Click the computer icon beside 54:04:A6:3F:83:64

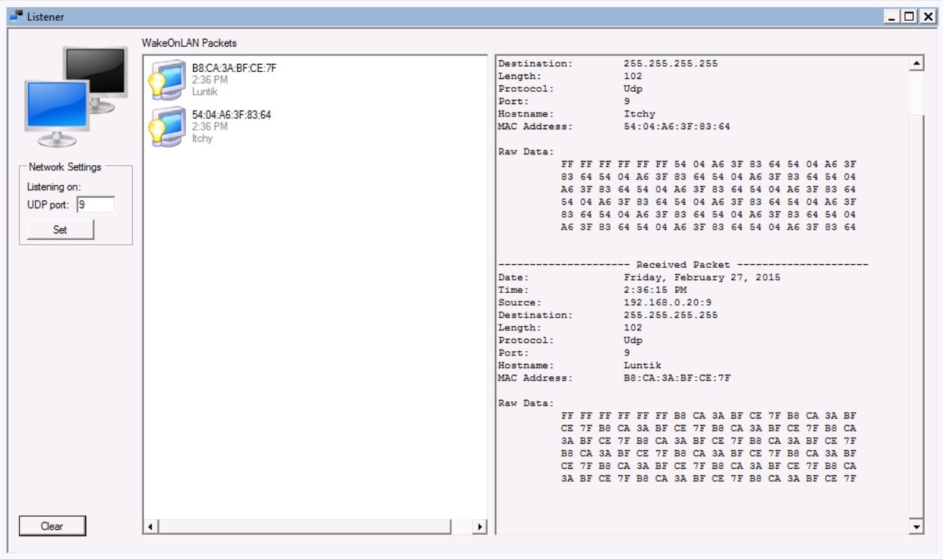(x=167, y=126)
